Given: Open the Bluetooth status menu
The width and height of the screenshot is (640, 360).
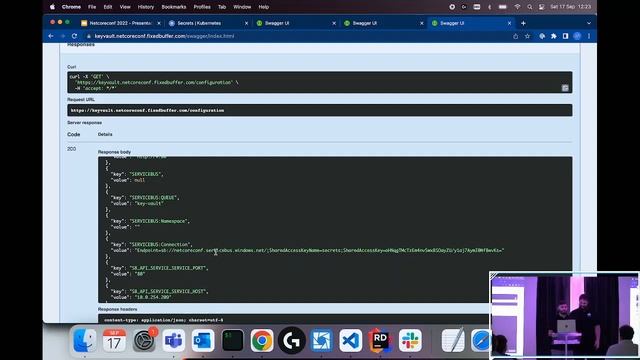Looking at the screenshot, I should [x=490, y=7].
